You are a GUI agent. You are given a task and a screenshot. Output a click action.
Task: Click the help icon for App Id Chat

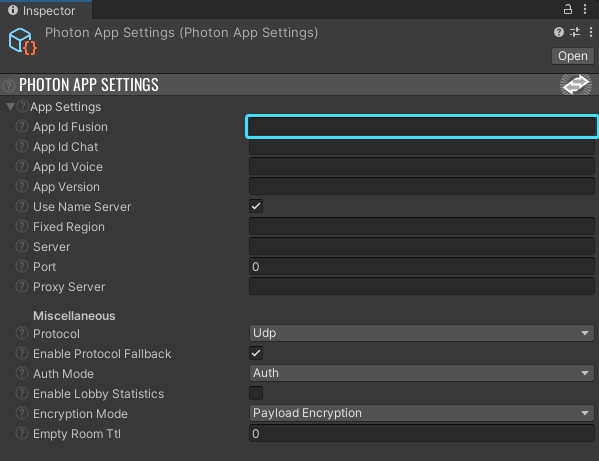pyautogui.click(x=22, y=146)
